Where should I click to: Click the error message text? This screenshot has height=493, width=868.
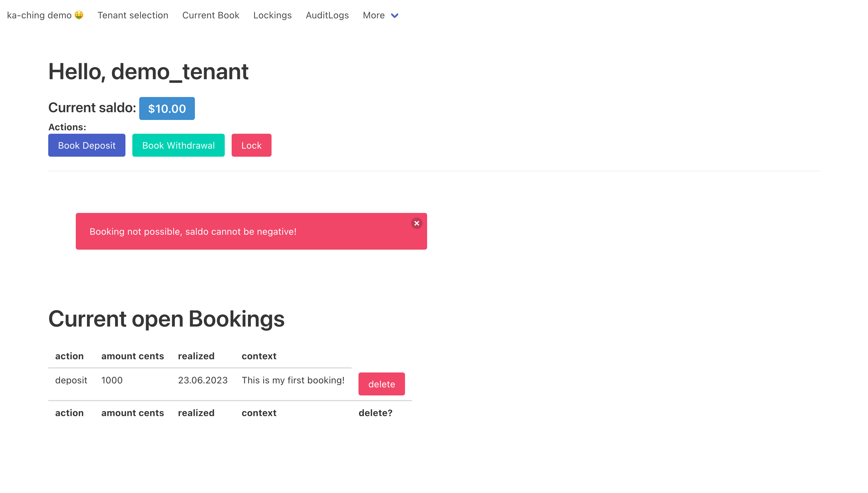pyautogui.click(x=193, y=232)
